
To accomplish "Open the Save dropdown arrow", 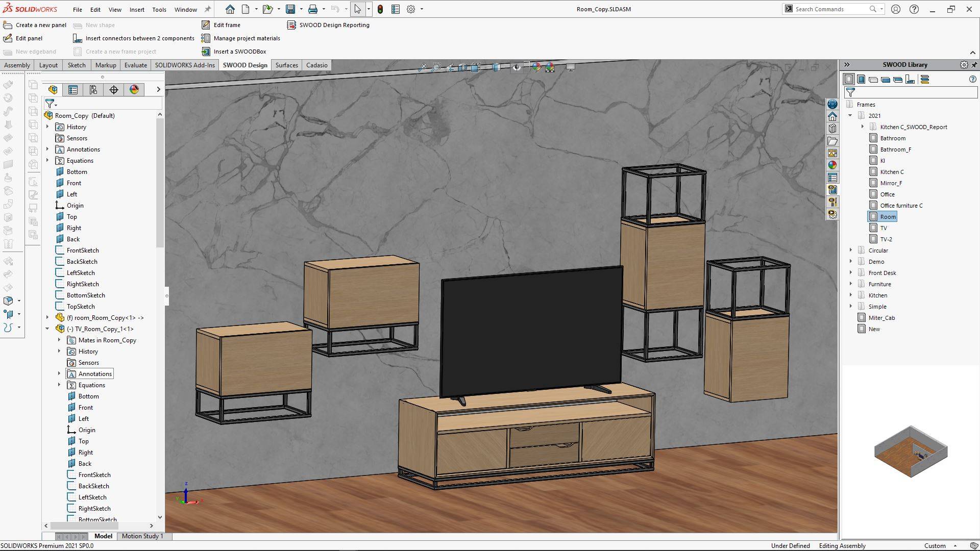I will tap(301, 9).
